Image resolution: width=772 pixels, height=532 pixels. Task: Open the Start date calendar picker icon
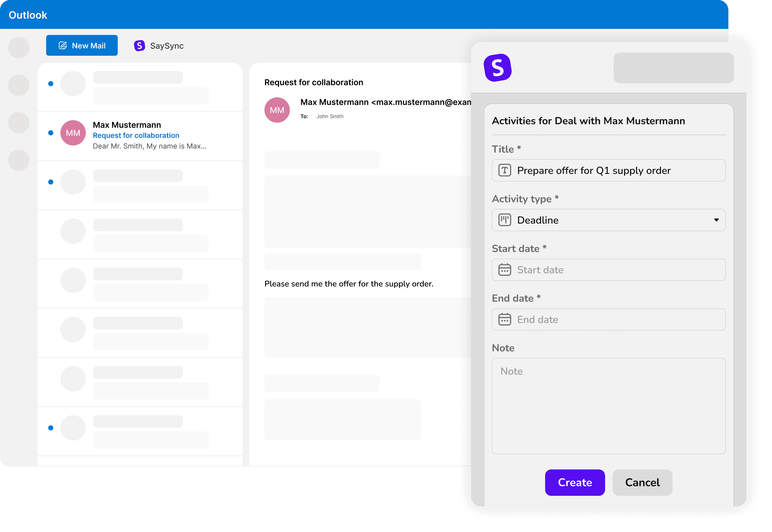(505, 270)
